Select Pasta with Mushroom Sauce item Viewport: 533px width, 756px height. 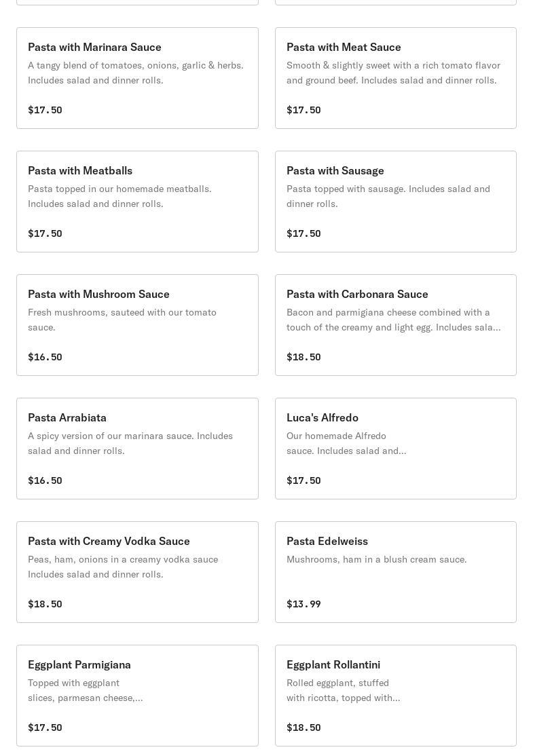pos(137,325)
